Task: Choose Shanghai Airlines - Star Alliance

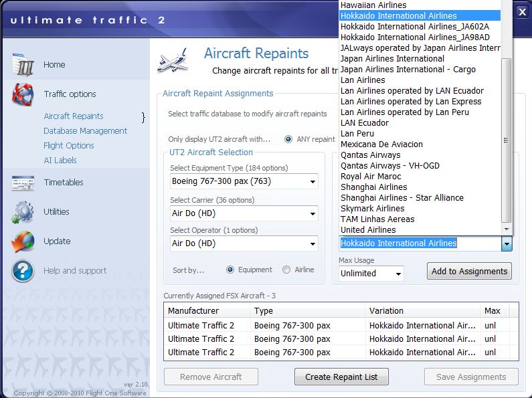Action: 420,197
